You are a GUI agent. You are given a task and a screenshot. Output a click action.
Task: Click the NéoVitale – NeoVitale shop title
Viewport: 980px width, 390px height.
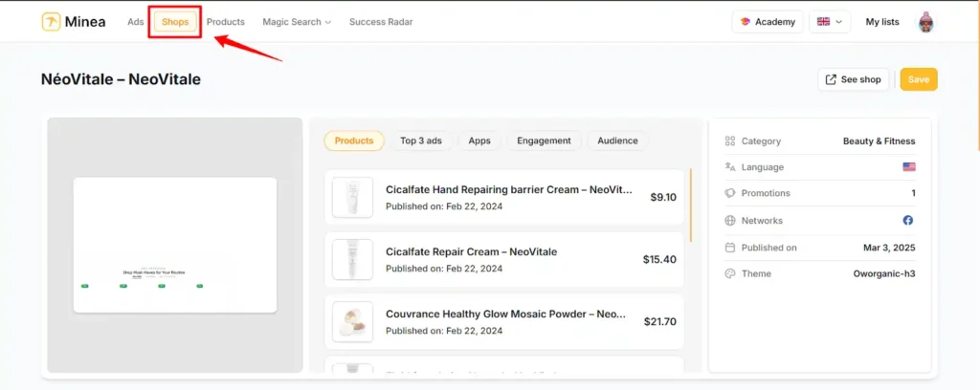pos(121,79)
